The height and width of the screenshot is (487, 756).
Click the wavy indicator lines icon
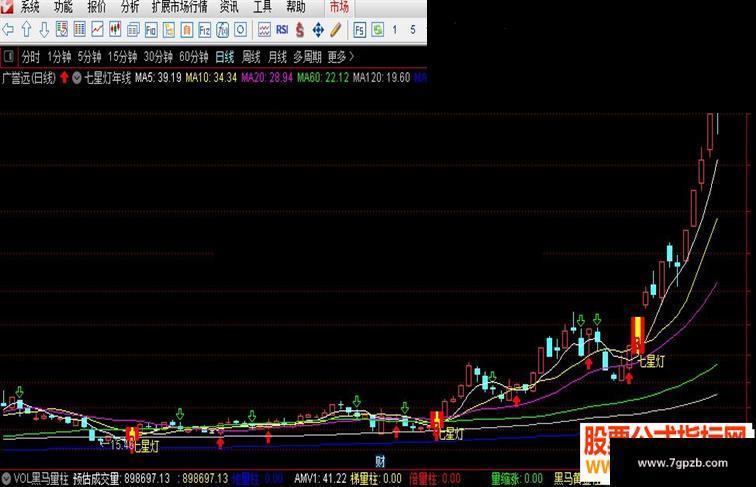264,30
